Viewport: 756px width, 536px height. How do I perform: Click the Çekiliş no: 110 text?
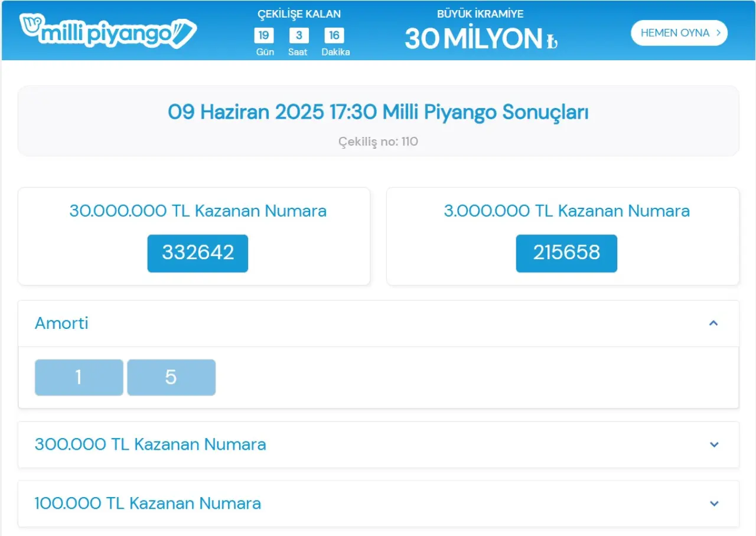point(378,142)
